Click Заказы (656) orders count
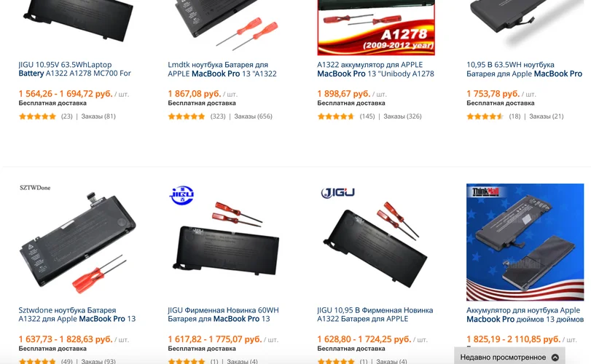 254,116
